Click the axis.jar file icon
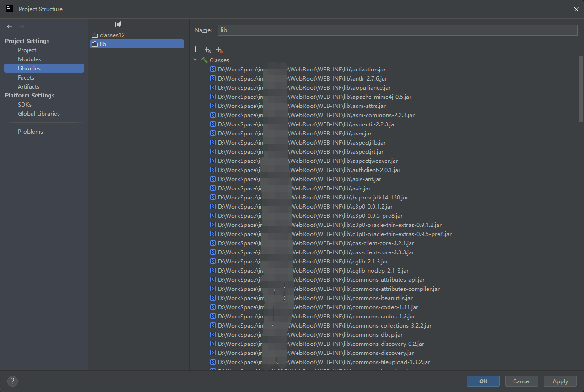 [x=213, y=188]
